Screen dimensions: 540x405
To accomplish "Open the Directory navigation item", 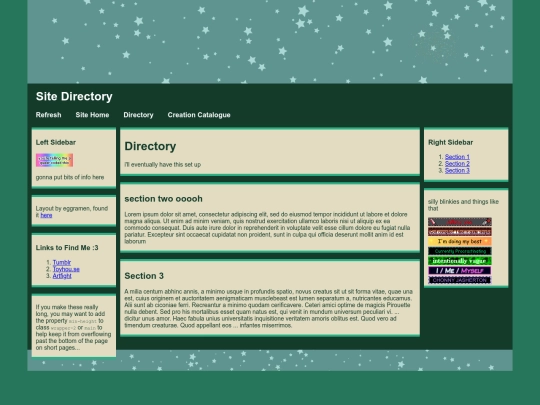I will click(x=138, y=115).
